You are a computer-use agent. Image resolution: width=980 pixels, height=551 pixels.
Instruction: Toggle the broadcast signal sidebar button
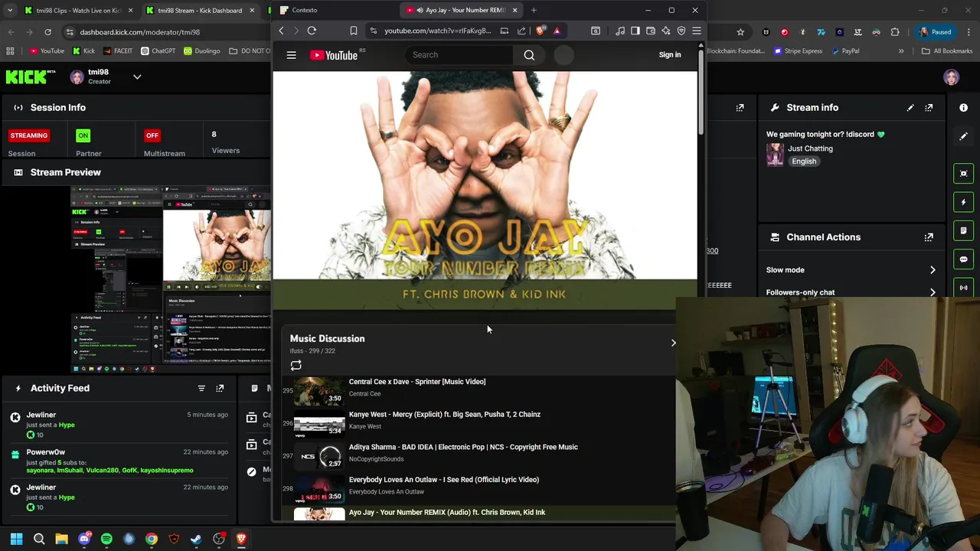tap(964, 288)
